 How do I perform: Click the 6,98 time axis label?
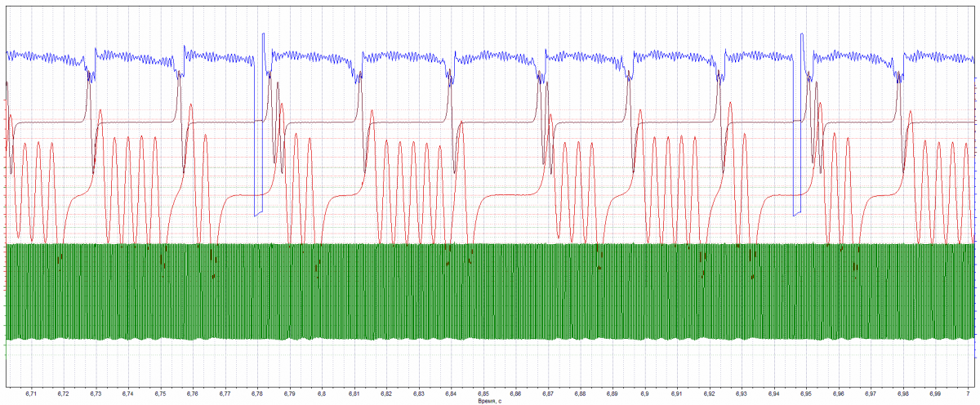click(x=903, y=394)
